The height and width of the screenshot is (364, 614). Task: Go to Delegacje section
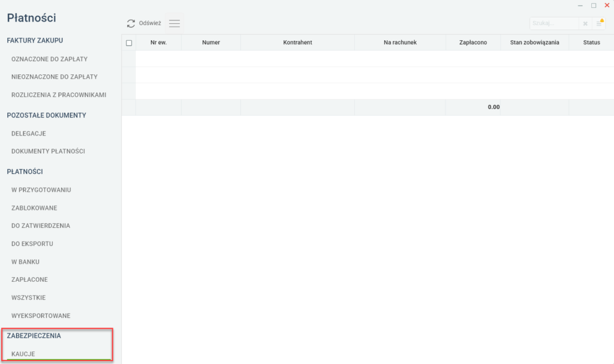coord(29,134)
